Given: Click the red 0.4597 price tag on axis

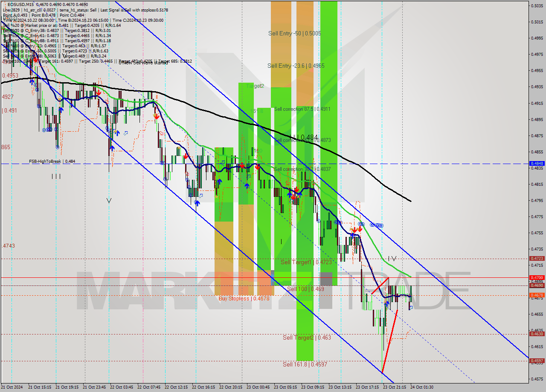Looking at the screenshot, I should point(536,360).
